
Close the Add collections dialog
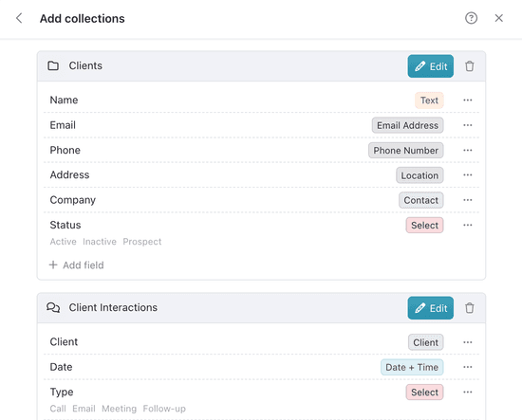498,18
